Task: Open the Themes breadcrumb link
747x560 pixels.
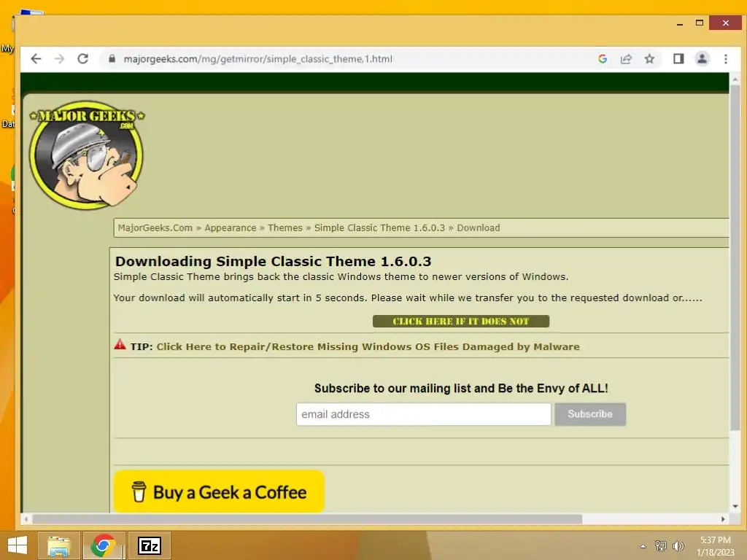Action: pyautogui.click(x=285, y=227)
